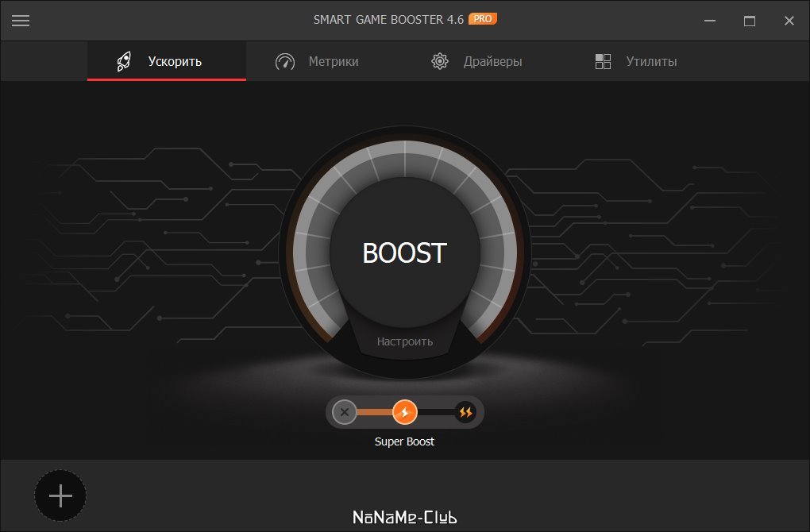
Task: Select the double-bolt overclock mode
Action: [x=465, y=412]
